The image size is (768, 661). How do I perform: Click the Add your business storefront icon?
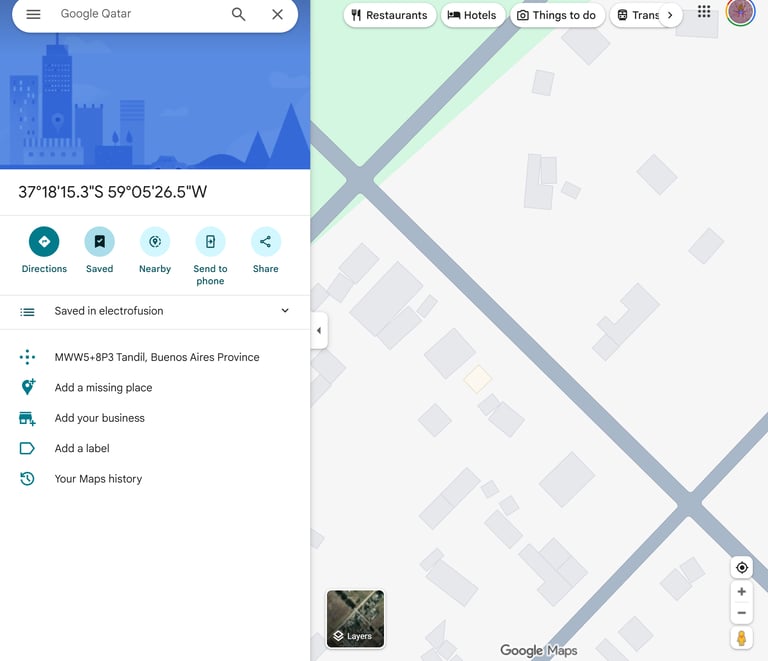pyautogui.click(x=27, y=418)
